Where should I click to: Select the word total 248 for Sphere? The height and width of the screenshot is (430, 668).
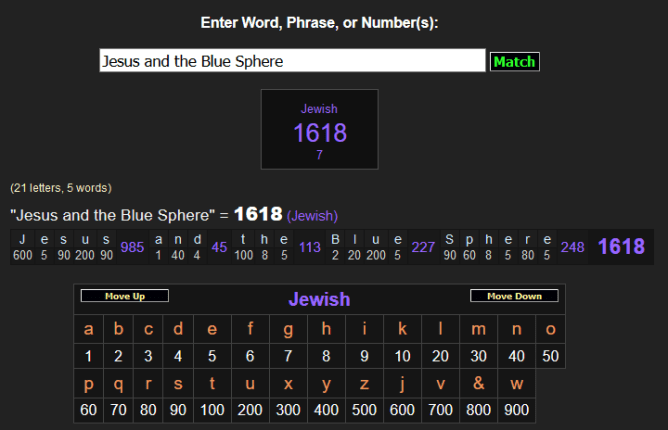point(572,247)
